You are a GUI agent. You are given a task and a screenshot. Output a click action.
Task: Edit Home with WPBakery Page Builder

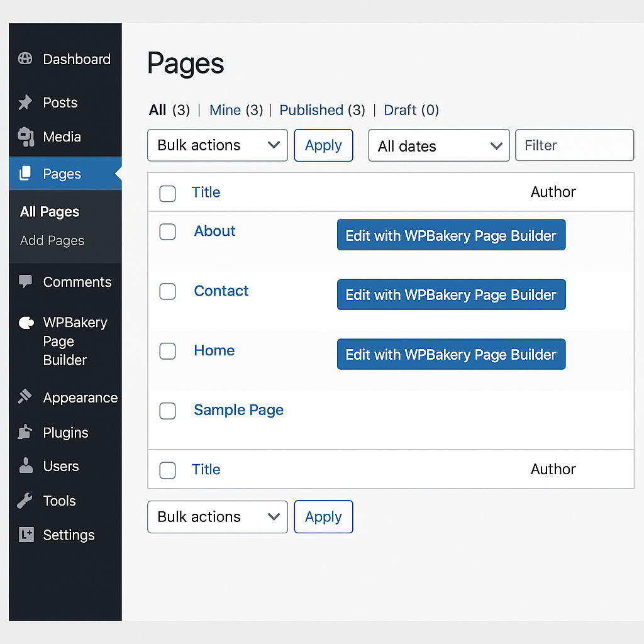452,354
